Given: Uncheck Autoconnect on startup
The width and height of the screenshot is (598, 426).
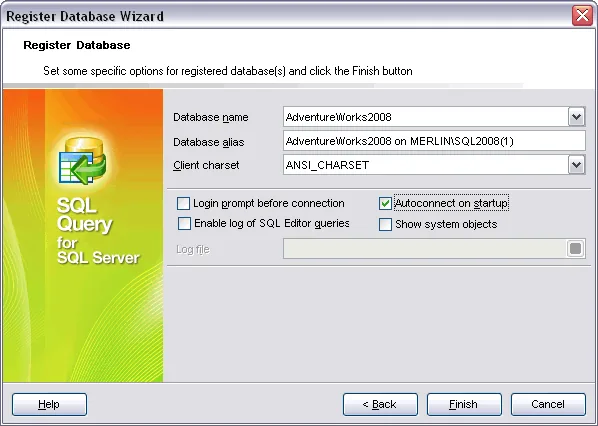Looking at the screenshot, I should coord(385,203).
